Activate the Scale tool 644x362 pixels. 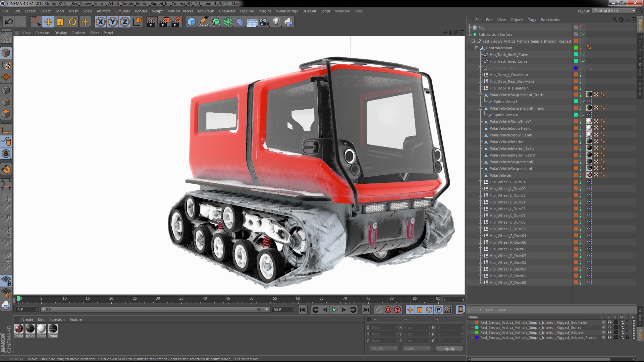(60, 22)
